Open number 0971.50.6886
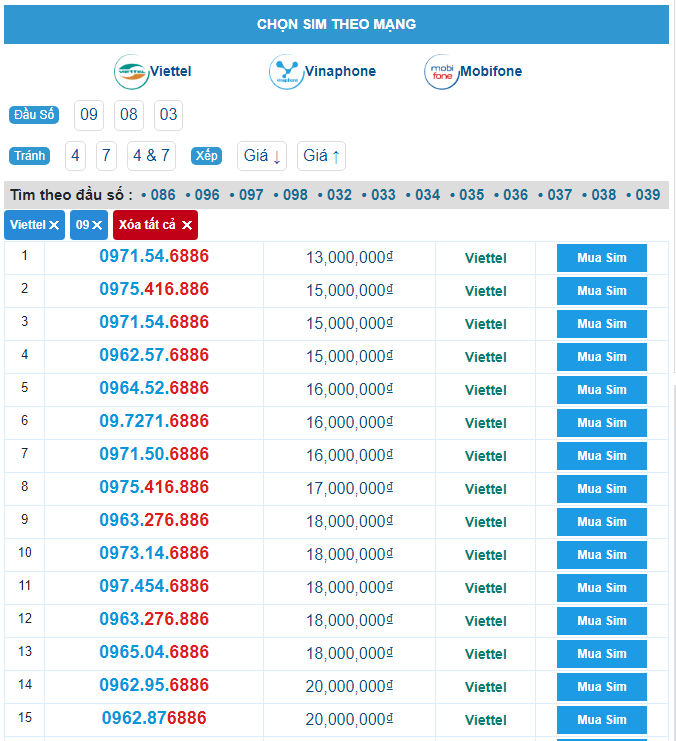676x741 pixels. 154,454
